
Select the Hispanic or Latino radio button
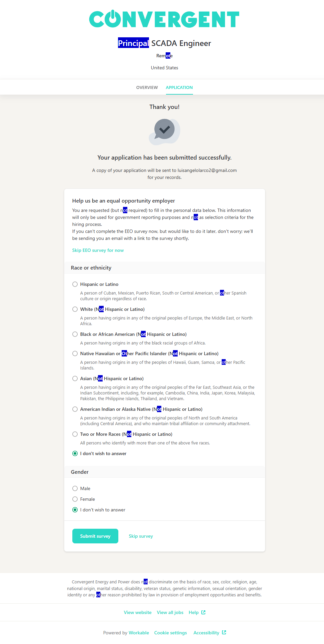tap(75, 284)
